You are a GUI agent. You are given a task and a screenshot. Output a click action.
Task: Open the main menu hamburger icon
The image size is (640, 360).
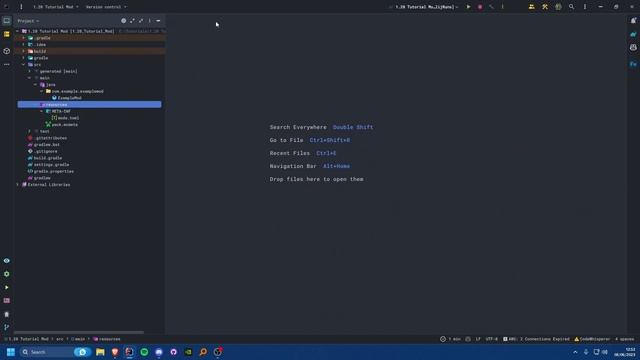(x=21, y=7)
